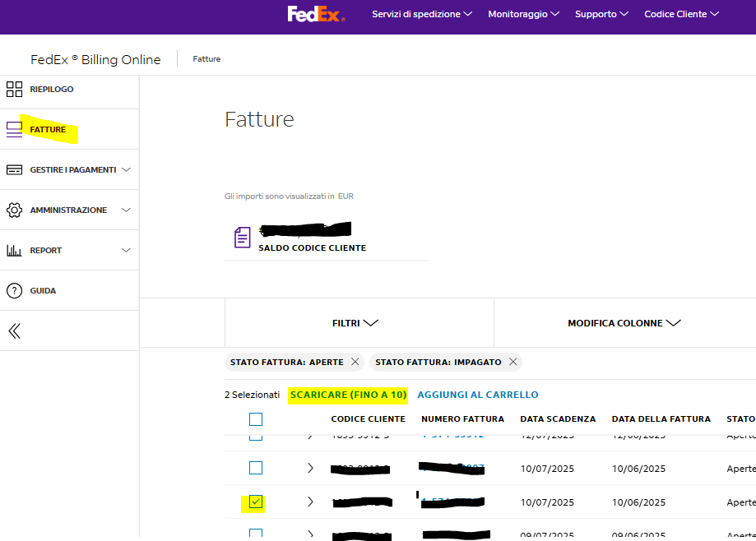This screenshot has height=541, width=756.
Task: Open Modifica colonne dropdown
Action: coord(624,323)
